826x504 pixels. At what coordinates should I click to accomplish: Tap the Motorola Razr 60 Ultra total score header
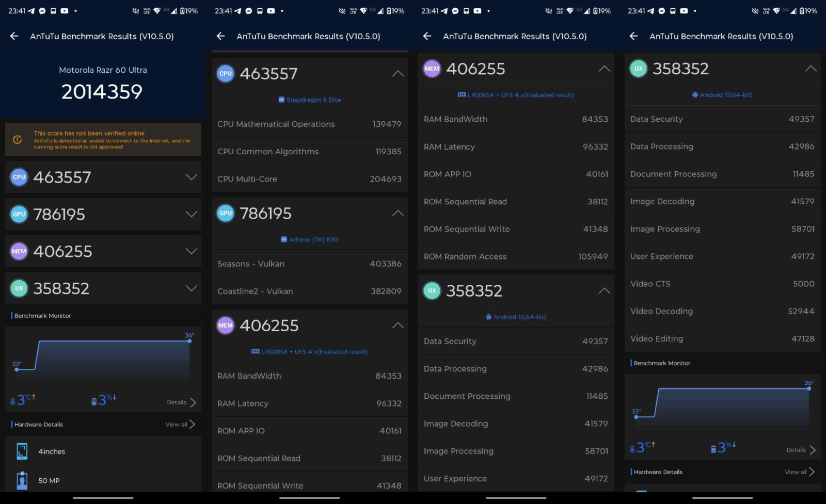tap(103, 84)
